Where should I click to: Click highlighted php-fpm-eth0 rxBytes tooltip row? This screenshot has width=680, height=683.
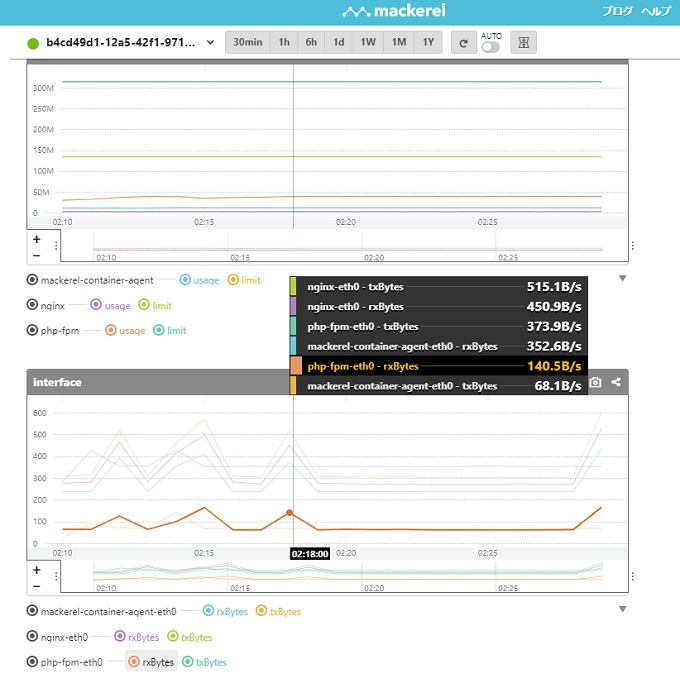pos(438,366)
